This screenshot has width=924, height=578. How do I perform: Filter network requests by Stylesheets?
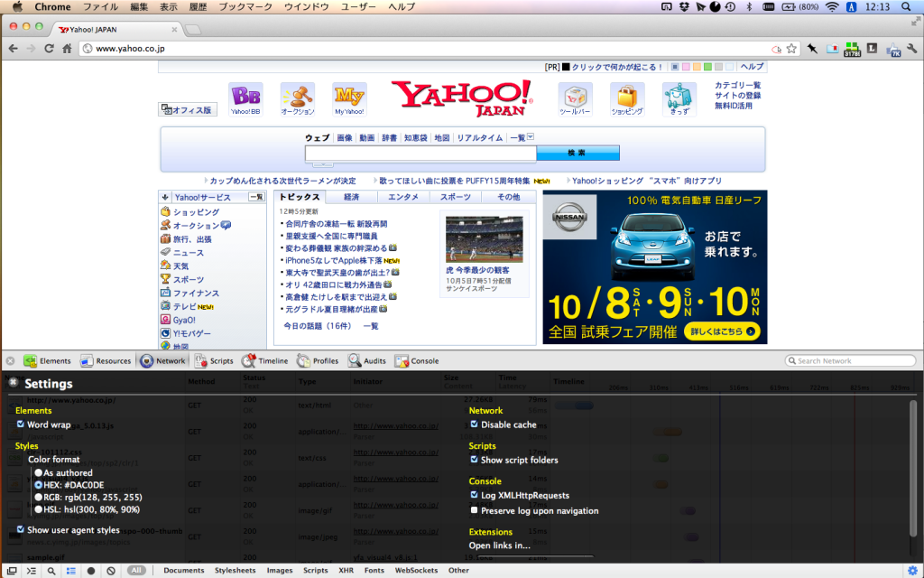tap(236, 571)
